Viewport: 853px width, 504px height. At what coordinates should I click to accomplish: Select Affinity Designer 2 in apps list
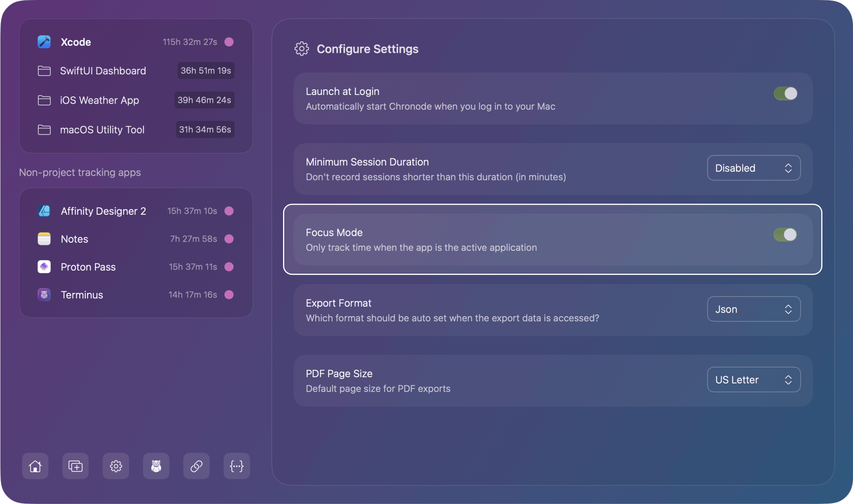point(104,211)
